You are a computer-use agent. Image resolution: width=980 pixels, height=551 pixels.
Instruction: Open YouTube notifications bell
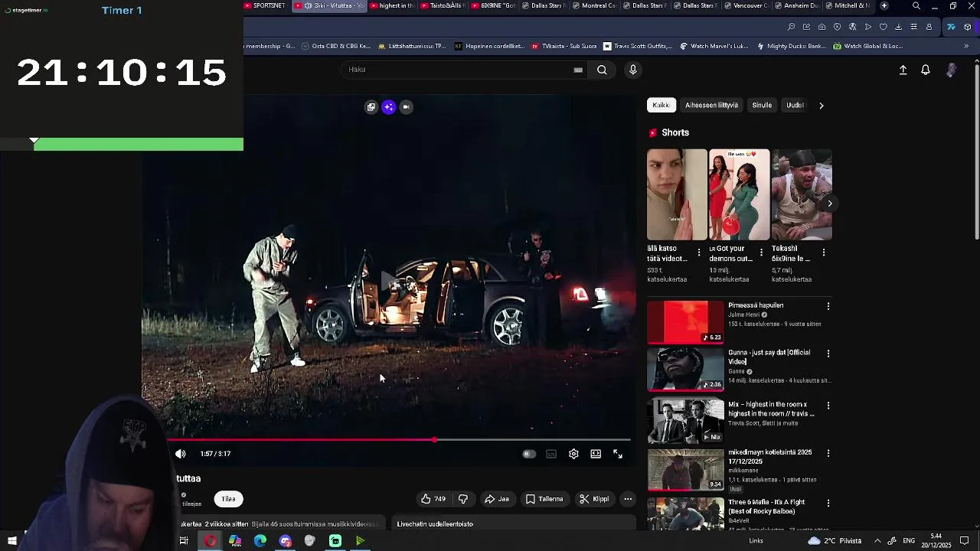coord(926,70)
